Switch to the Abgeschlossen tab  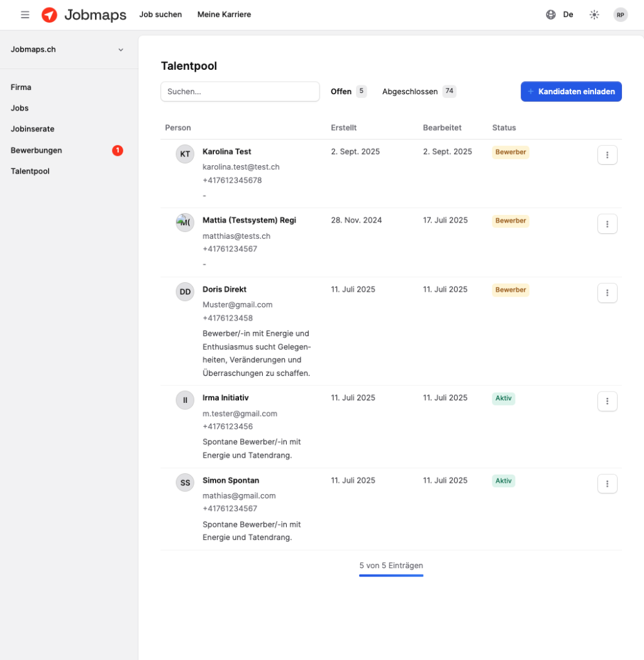click(x=410, y=92)
